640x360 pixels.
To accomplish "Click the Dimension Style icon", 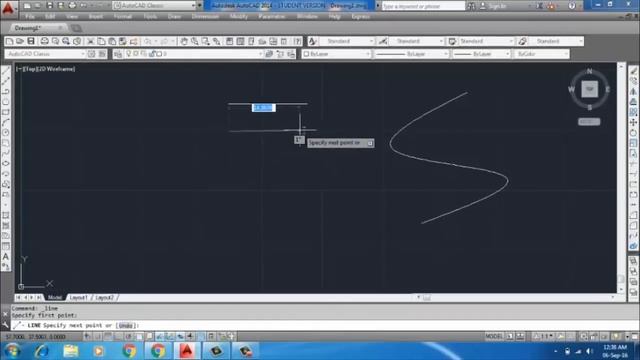I will [382, 41].
